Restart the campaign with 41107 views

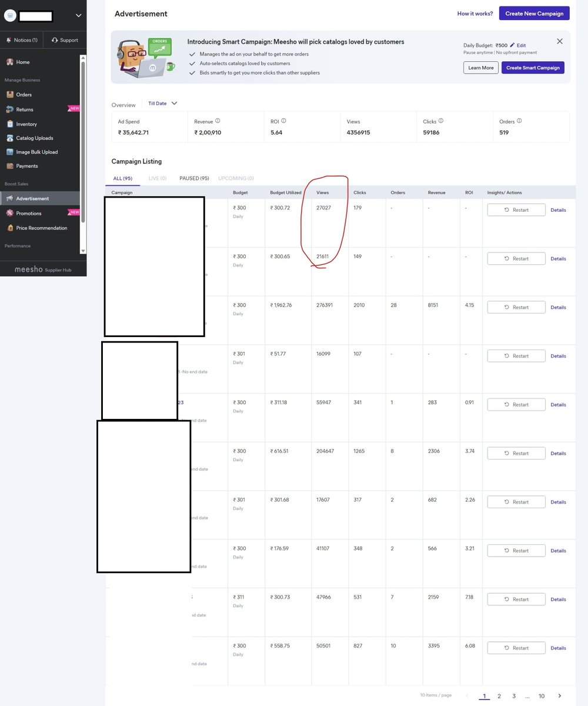click(516, 551)
